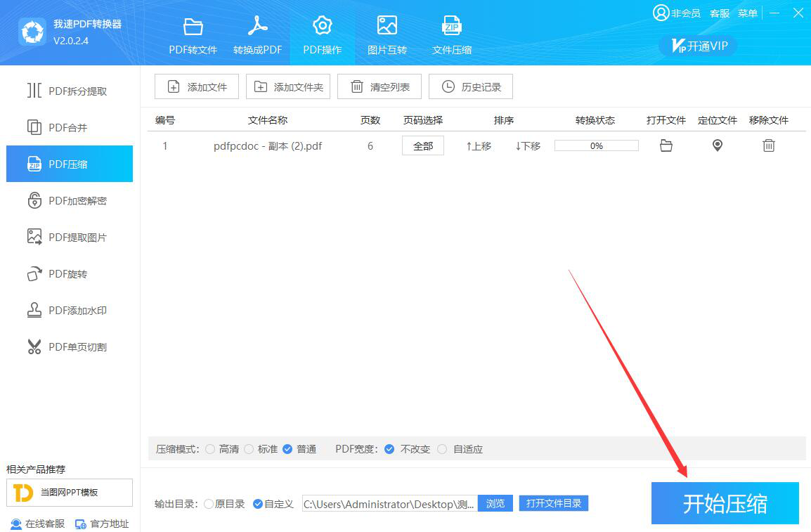Open the 客服 support link
The width and height of the screenshot is (811, 532).
(x=720, y=13)
